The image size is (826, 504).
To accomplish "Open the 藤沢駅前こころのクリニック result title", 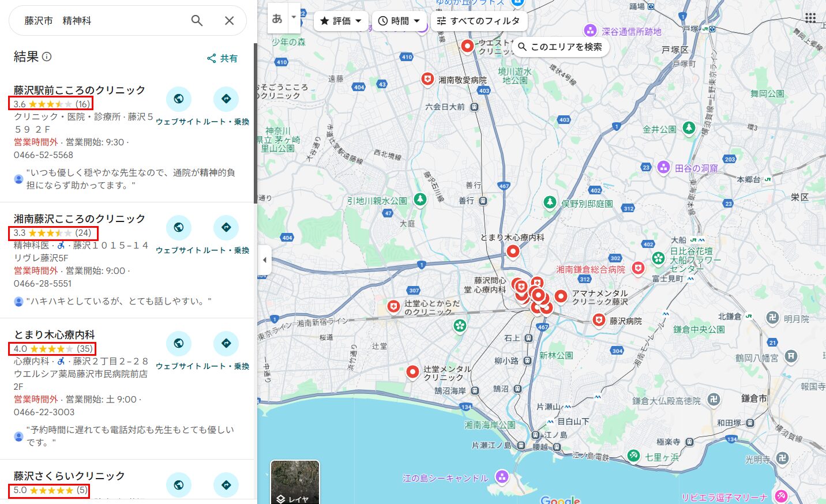I will [x=80, y=90].
